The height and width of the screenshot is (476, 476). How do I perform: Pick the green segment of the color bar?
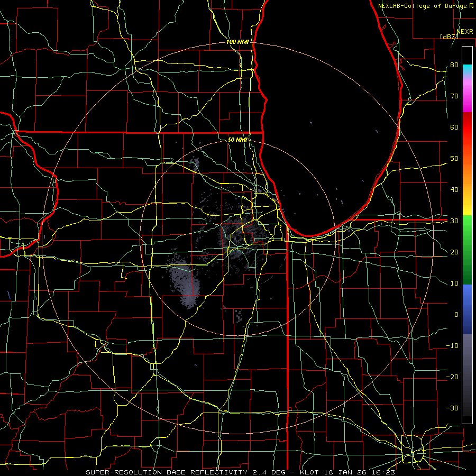tap(467, 250)
